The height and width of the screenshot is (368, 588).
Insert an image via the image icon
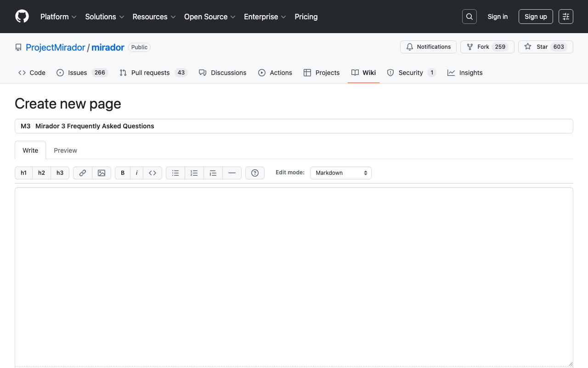(101, 172)
